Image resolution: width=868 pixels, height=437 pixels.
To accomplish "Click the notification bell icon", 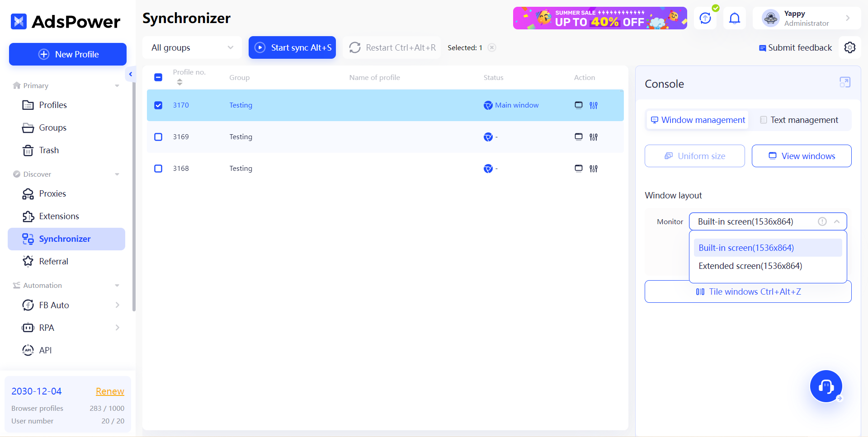I will (x=734, y=18).
